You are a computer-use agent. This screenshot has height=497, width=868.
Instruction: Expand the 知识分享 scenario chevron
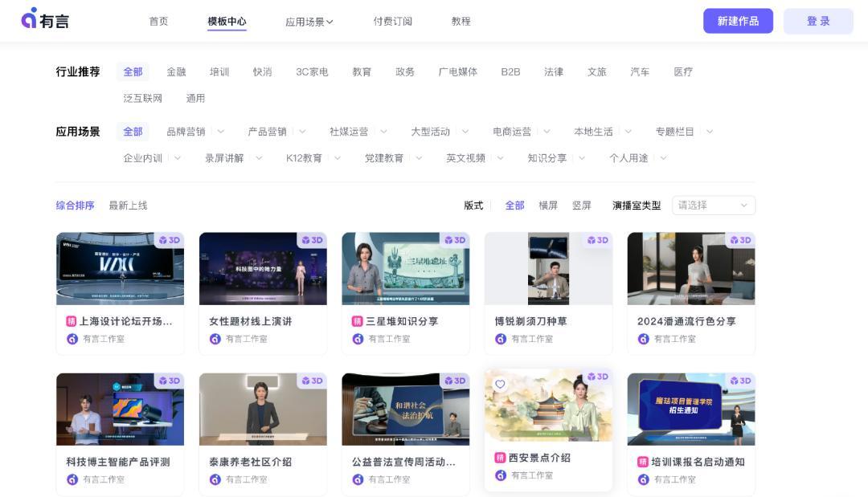point(582,158)
